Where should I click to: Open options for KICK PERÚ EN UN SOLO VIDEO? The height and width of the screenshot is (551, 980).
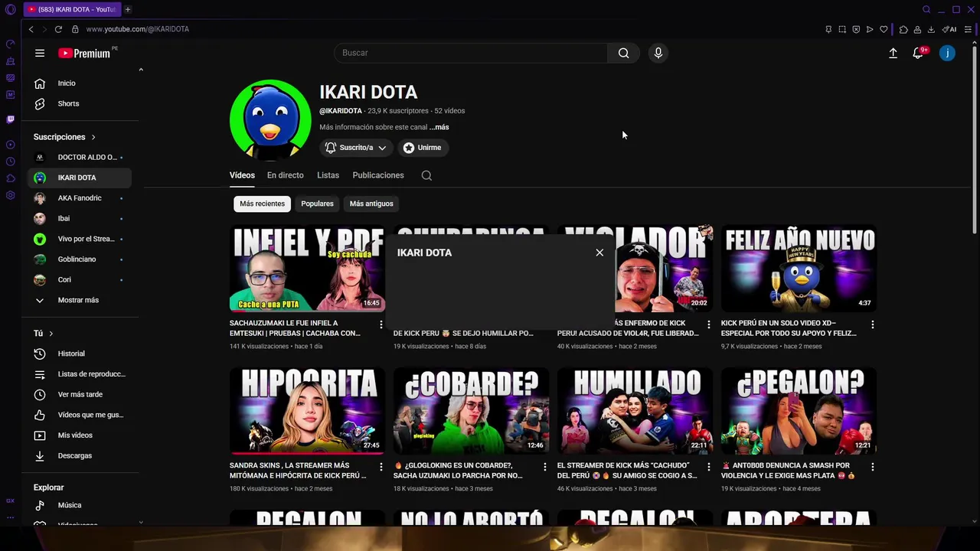click(872, 324)
